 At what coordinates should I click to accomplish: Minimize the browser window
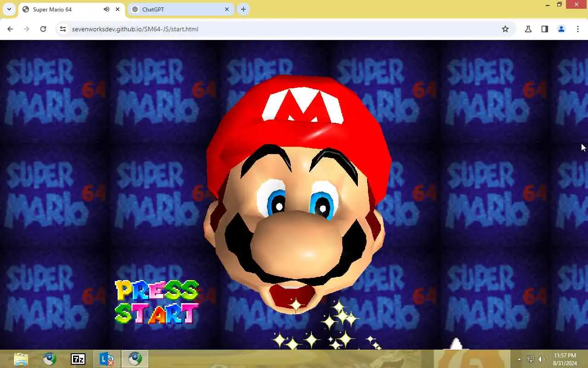(x=547, y=5)
